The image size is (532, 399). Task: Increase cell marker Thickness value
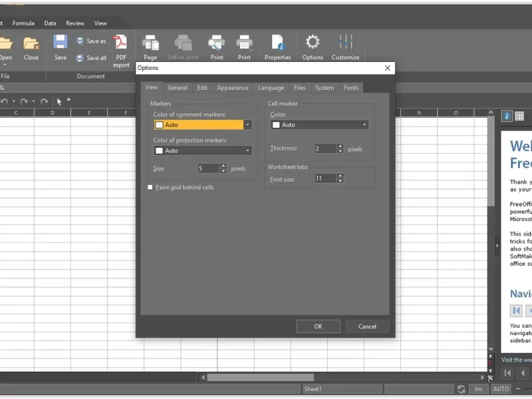click(x=340, y=146)
